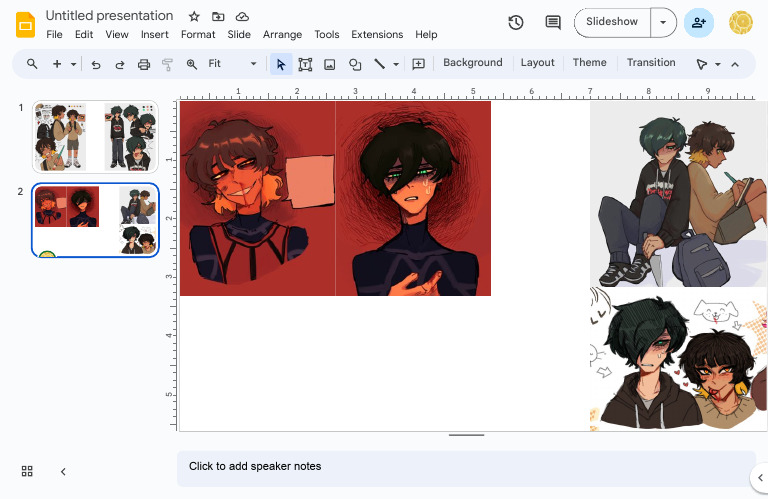Redo the last action
Image resolution: width=768 pixels, height=499 pixels.
[x=120, y=64]
